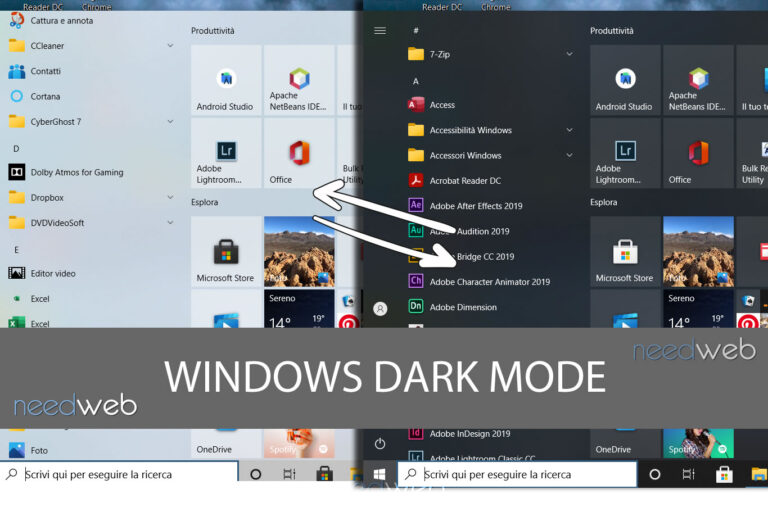This screenshot has width=768, height=512.
Task: Click Esplora group title in light menu
Action: click(x=204, y=202)
